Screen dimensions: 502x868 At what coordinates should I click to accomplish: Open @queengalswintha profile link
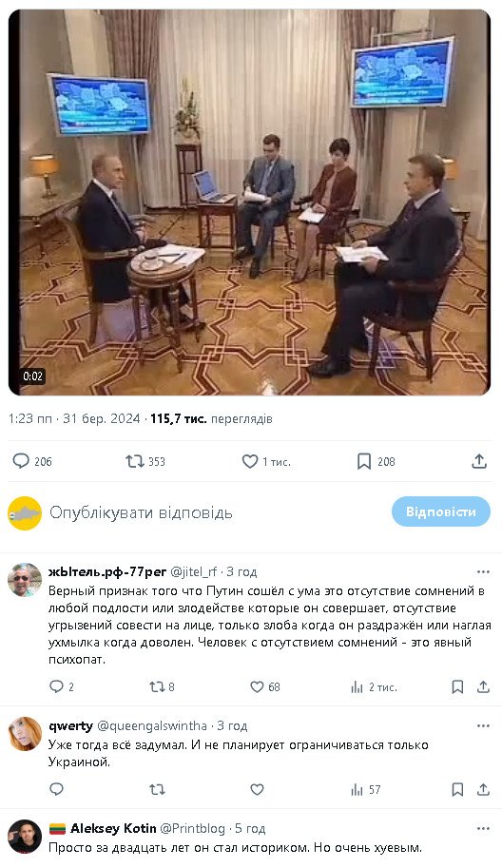click(x=152, y=725)
